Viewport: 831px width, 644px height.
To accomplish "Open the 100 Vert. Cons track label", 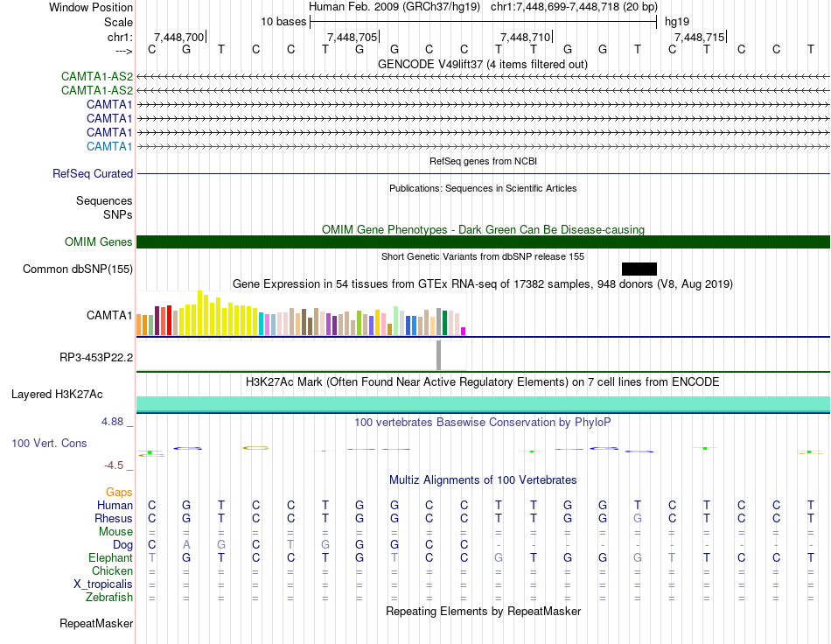I will 49,444.
